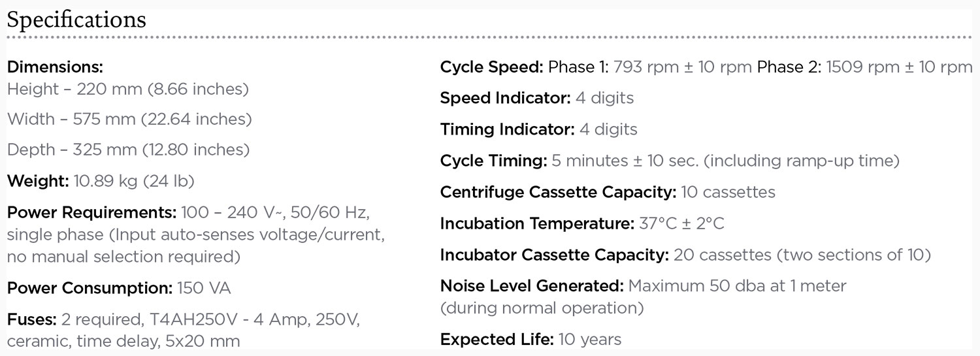Click the Timing Indicator label
Viewport: 980px width, 356px height.
pos(508,129)
